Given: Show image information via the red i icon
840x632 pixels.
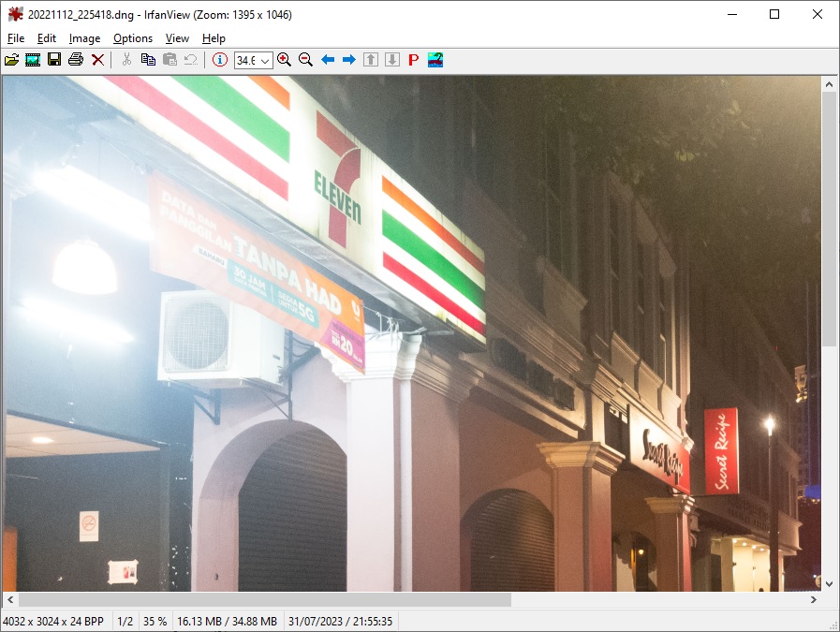Looking at the screenshot, I should (220, 59).
